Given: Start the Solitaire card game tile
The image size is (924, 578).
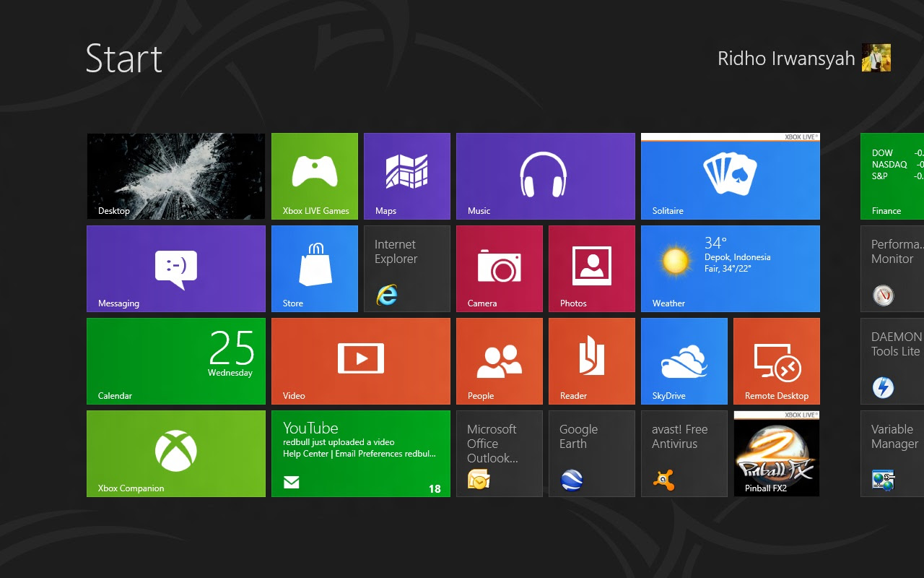Looking at the screenshot, I should coord(731,176).
